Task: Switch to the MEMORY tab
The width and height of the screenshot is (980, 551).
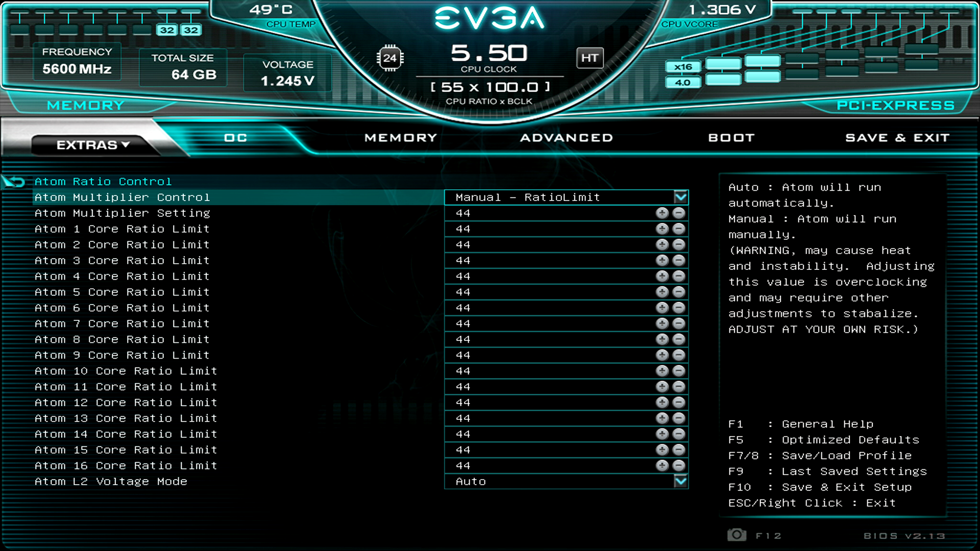Action: (401, 138)
